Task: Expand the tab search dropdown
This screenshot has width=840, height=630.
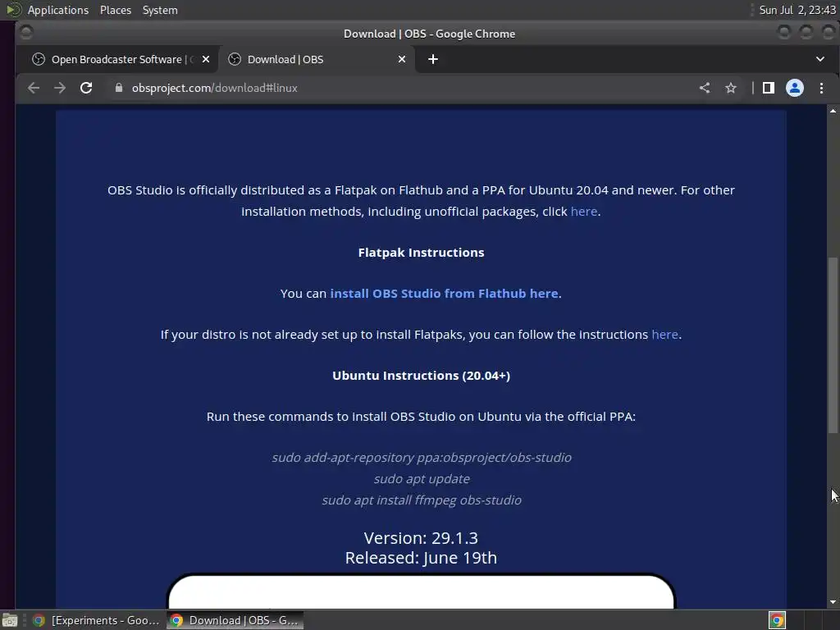Action: (820, 59)
